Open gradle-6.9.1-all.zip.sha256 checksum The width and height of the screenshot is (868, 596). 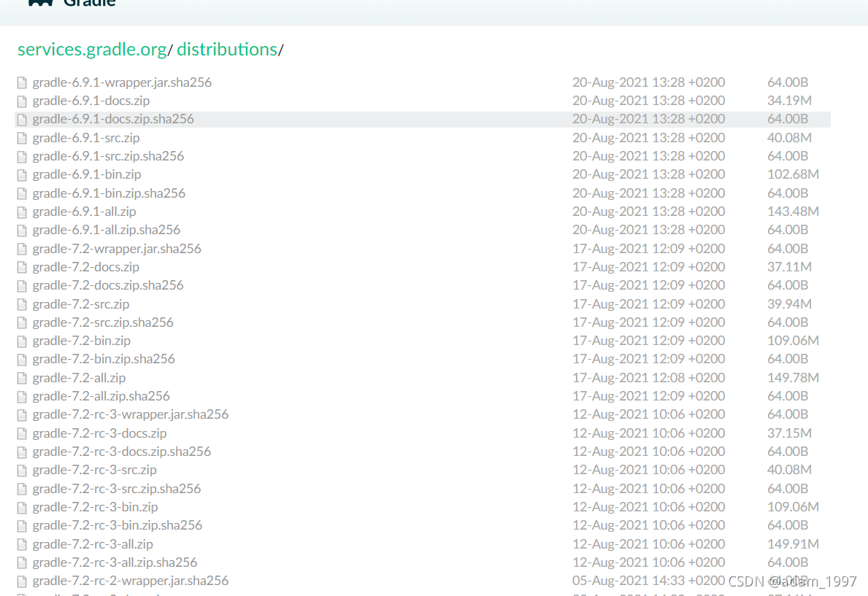click(107, 230)
